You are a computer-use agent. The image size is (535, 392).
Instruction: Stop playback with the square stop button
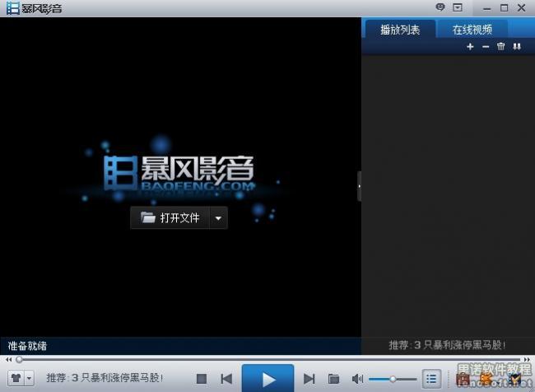coord(202,379)
